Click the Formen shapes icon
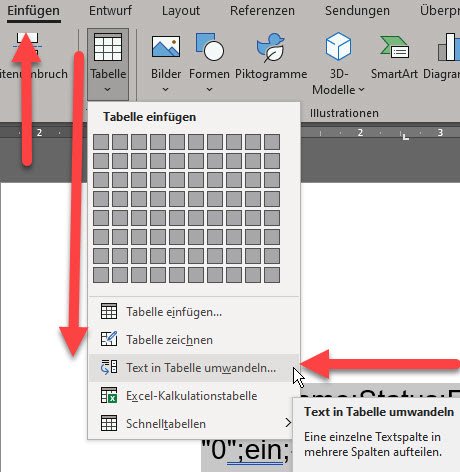 pyautogui.click(x=209, y=47)
